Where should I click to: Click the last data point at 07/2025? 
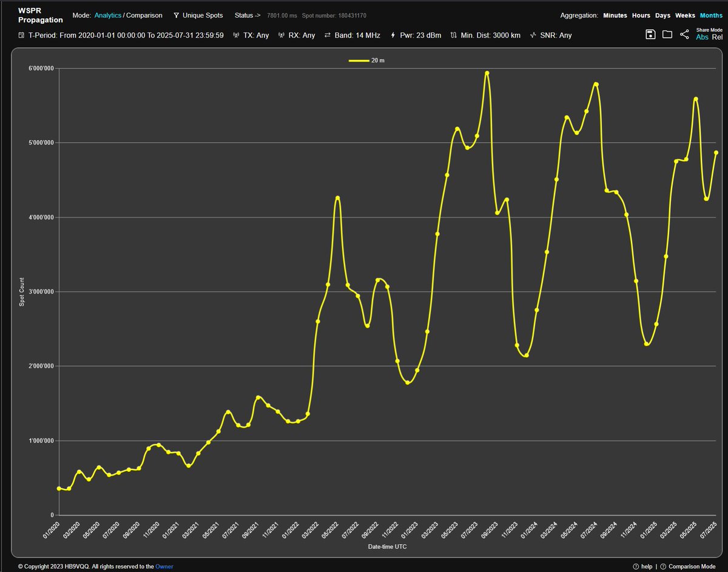pos(716,152)
